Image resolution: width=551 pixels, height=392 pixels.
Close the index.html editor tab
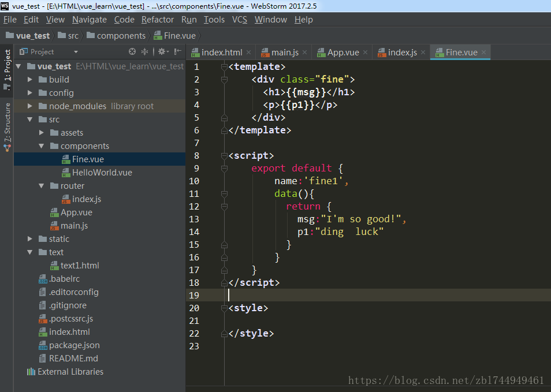coord(249,53)
